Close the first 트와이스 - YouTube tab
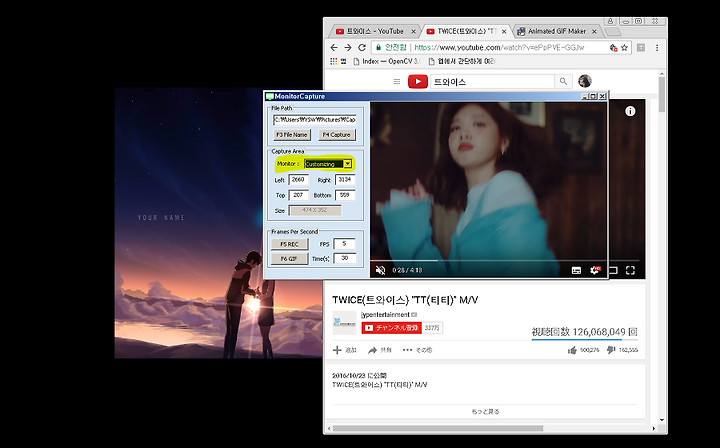 [413, 31]
